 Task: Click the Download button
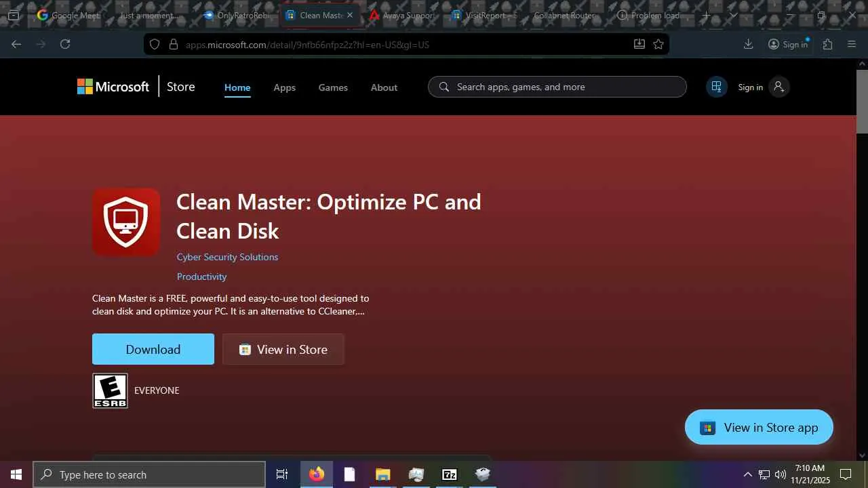[x=153, y=349]
